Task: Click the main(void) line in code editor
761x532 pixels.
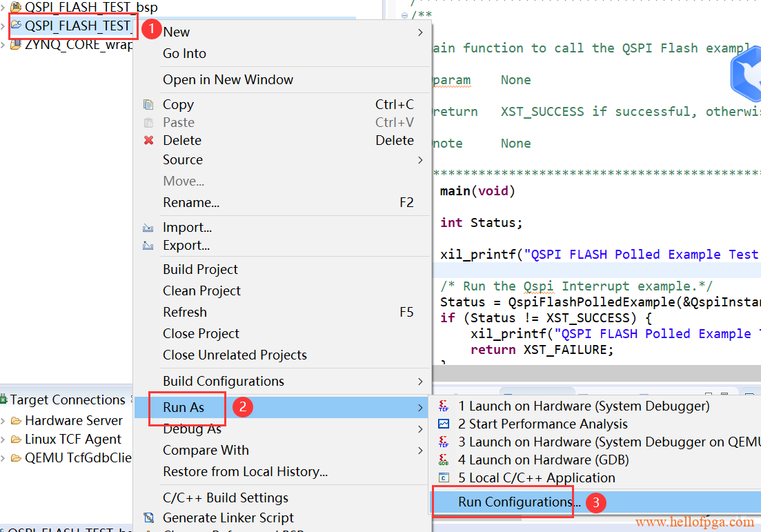Action: 477,191
